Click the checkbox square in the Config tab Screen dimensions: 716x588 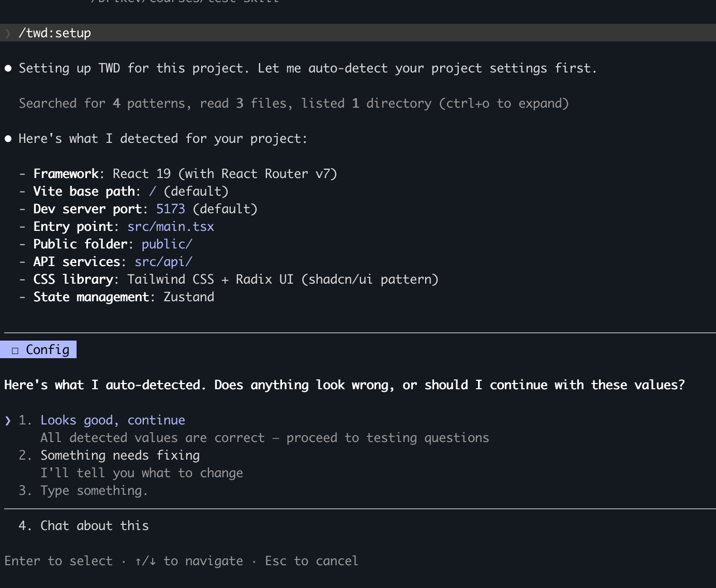click(x=16, y=350)
